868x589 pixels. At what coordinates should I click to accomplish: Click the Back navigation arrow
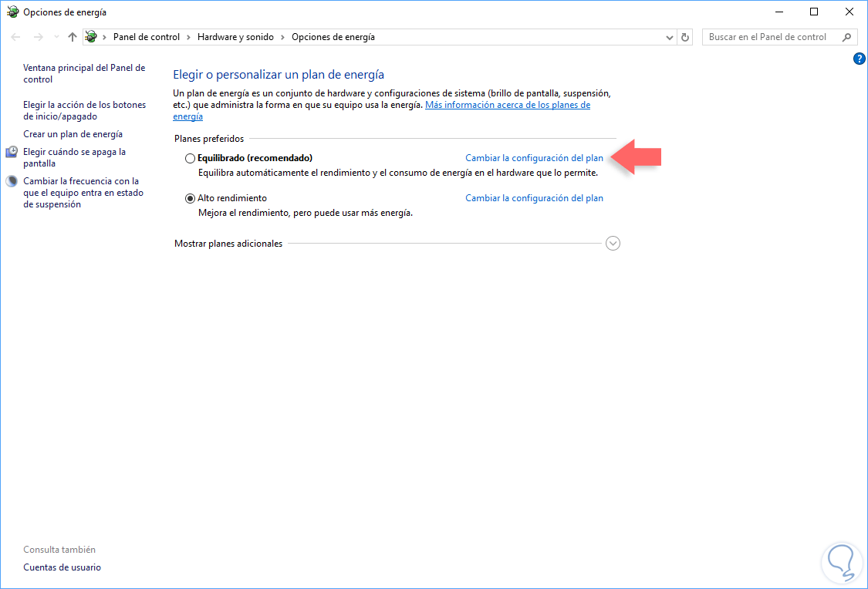pos(15,37)
